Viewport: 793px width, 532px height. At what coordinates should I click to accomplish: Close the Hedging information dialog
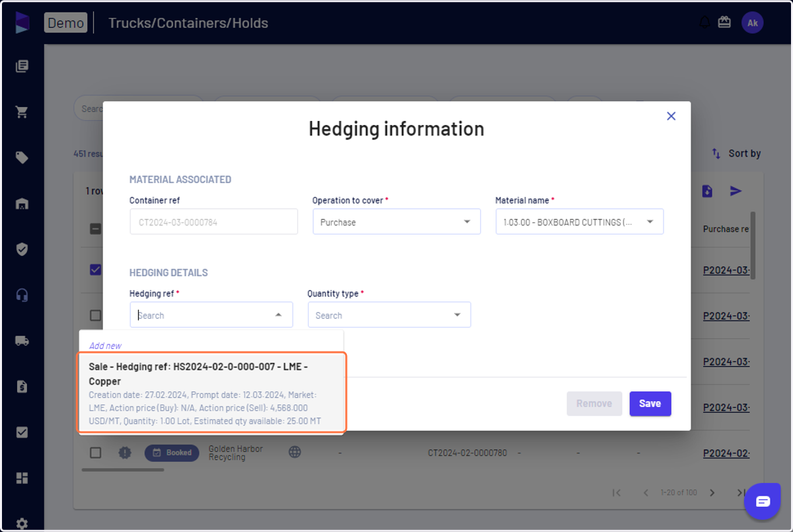[671, 116]
